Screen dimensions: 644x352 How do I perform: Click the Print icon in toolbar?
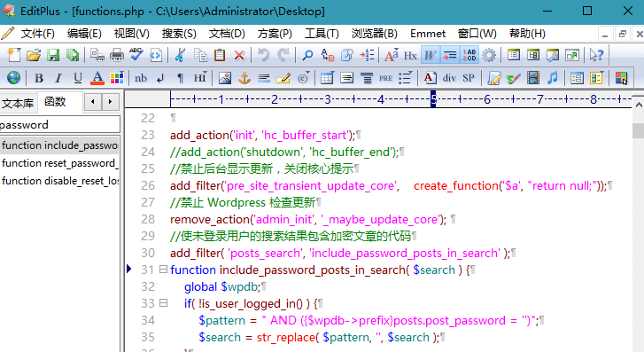coord(117,55)
